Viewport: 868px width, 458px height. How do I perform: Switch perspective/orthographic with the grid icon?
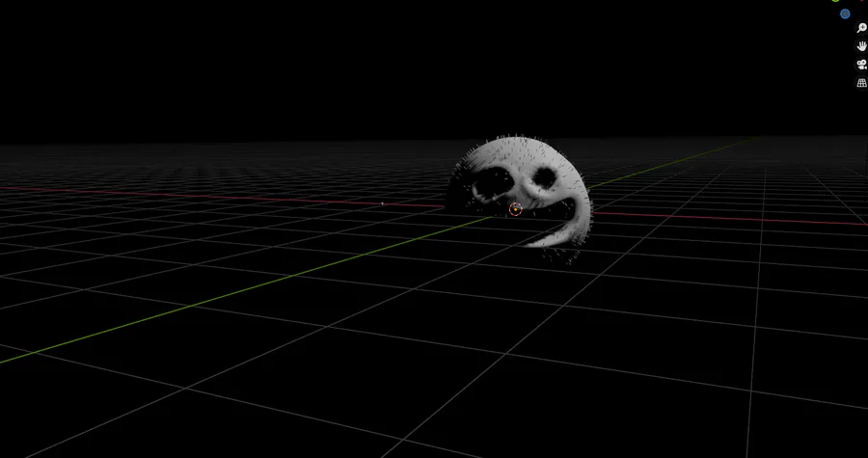pyautogui.click(x=861, y=83)
